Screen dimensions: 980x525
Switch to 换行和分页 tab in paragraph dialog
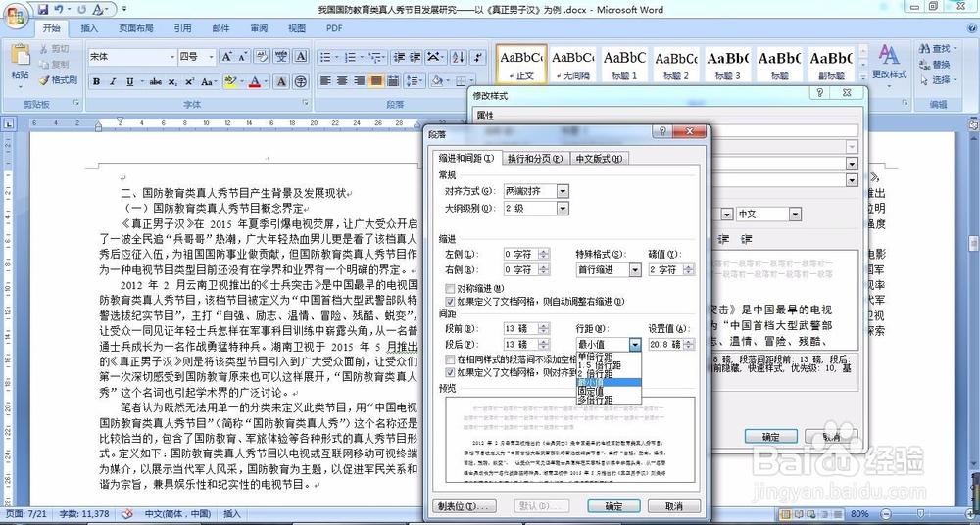(536, 158)
